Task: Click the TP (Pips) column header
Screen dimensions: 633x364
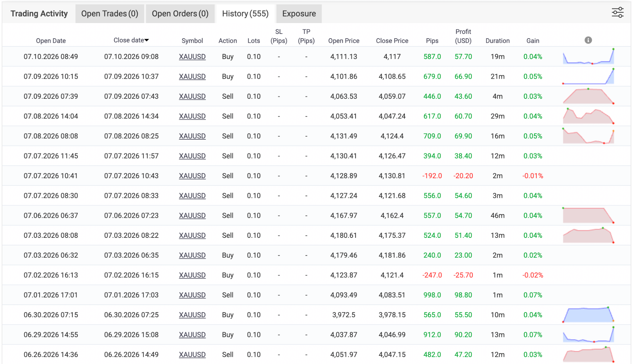Action: click(306, 36)
